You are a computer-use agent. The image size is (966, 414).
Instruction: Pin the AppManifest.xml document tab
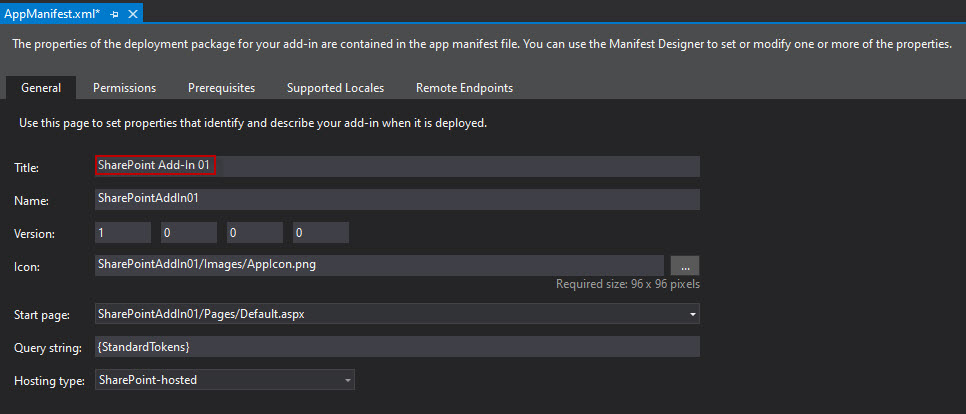pyautogui.click(x=115, y=14)
